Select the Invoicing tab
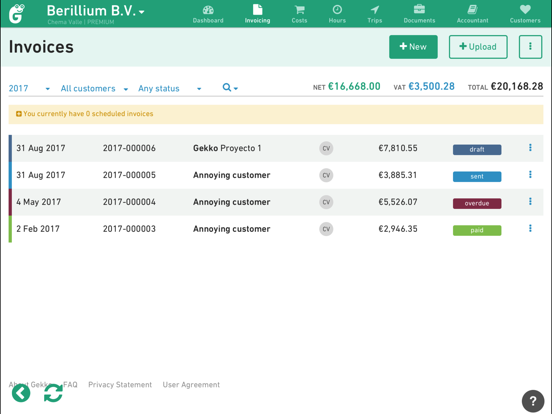 pos(257,14)
